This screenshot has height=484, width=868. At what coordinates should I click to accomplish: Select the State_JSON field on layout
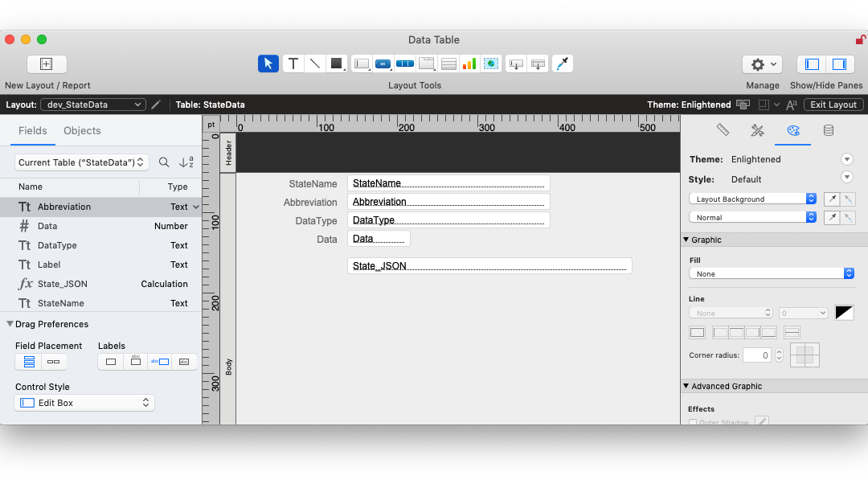click(x=489, y=266)
